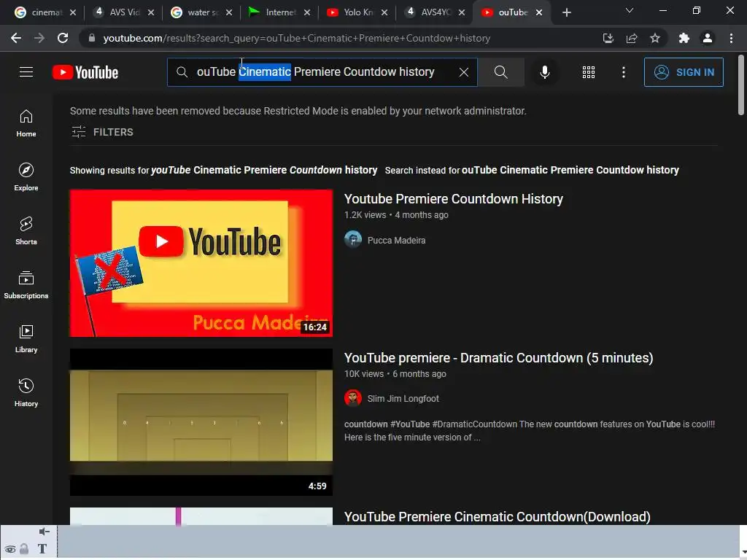
Task: Visit the Pucca Madeira channel name
Action: (396, 241)
